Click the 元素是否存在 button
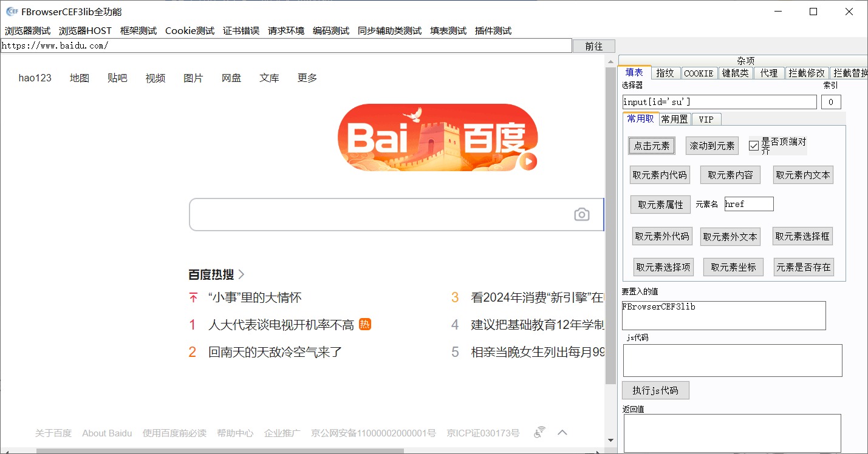The image size is (868, 454). 804,267
